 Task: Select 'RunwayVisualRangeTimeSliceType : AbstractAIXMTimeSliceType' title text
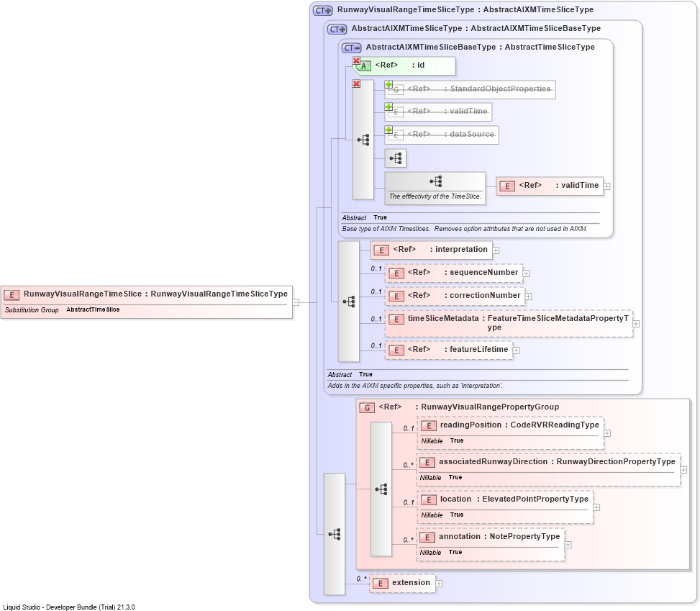pyautogui.click(x=465, y=10)
